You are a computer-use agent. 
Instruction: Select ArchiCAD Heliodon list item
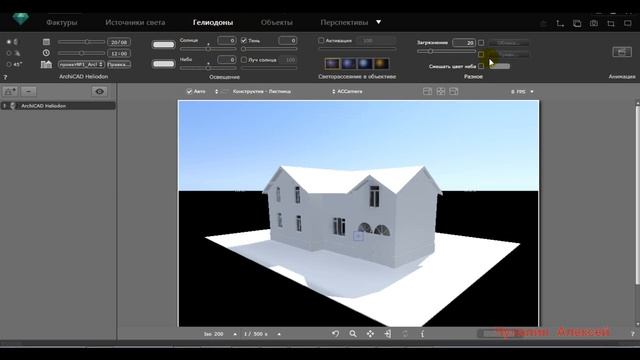pyautogui.click(x=58, y=106)
